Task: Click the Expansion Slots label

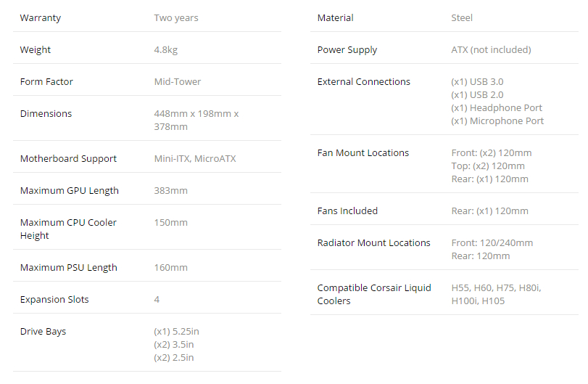Action: click(x=54, y=300)
